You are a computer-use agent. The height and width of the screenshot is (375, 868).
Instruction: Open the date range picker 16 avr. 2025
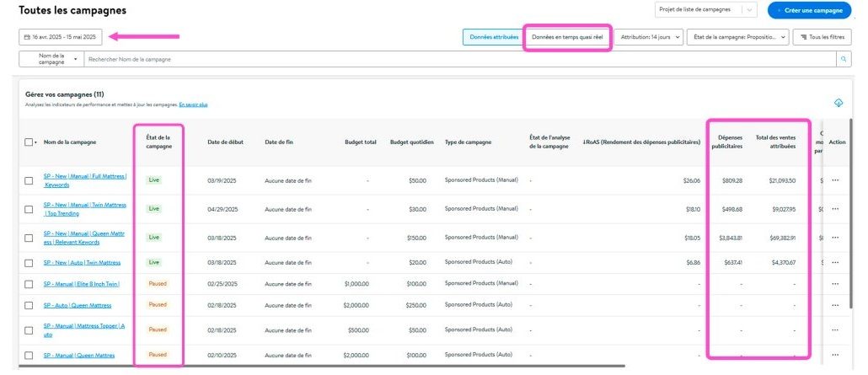coord(61,37)
